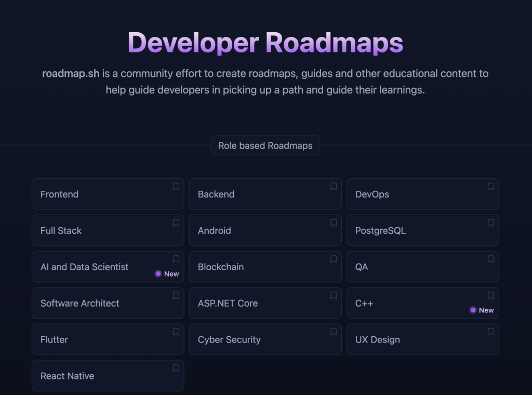Viewport: 532px width, 395px height.
Task: Click the New badge on the C++ card
Action: coord(482,310)
